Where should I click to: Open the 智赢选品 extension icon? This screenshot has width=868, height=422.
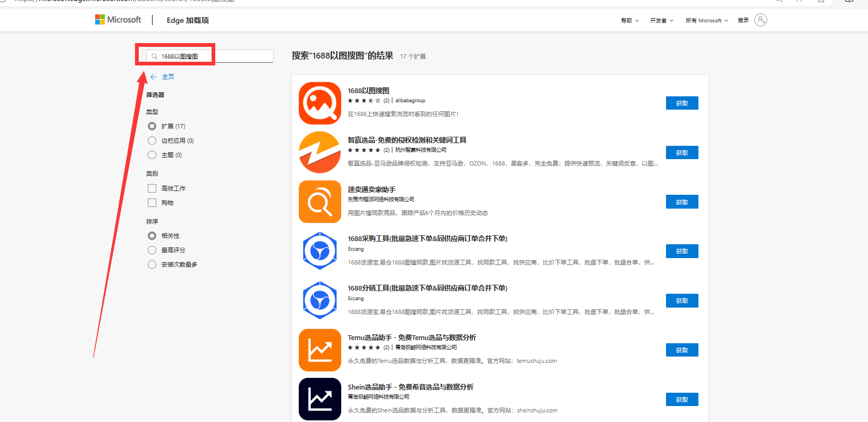click(x=320, y=152)
